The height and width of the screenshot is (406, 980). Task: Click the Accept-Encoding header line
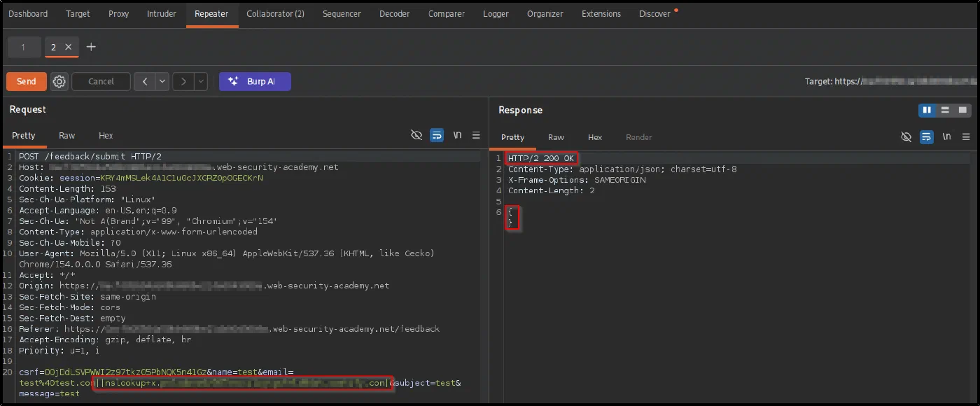(104, 339)
